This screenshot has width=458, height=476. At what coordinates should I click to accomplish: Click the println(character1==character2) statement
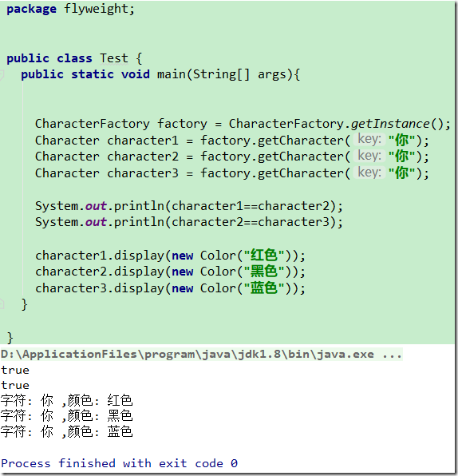click(x=189, y=206)
